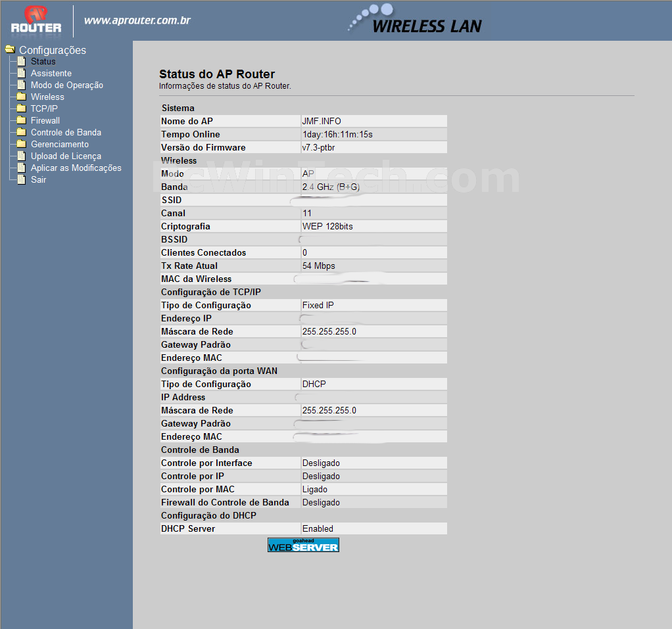Click firmware version v7.3-ptbr
This screenshot has width=672, height=629.
[x=318, y=147]
